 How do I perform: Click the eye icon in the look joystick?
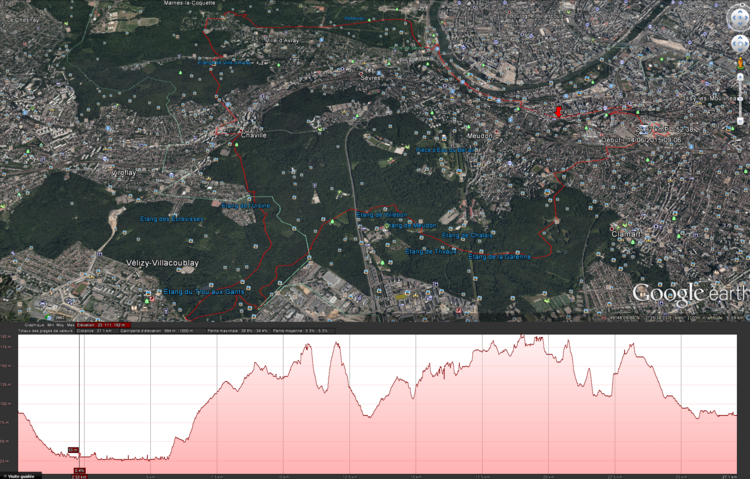tap(740, 18)
